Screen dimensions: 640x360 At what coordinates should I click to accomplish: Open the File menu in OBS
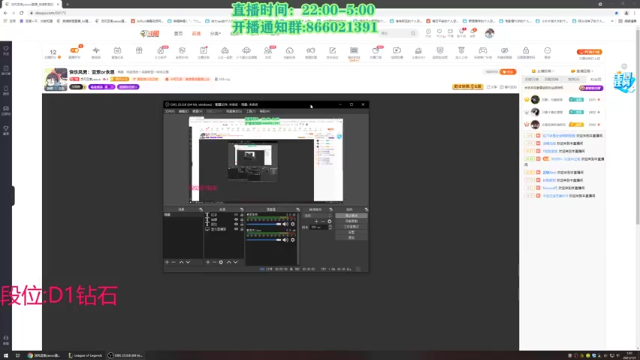point(169,111)
